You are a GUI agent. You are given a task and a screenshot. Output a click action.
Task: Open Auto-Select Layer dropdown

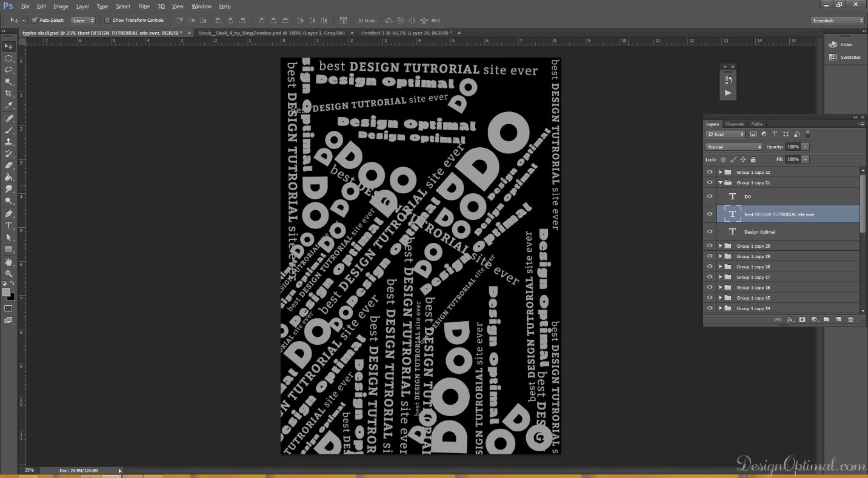[84, 20]
